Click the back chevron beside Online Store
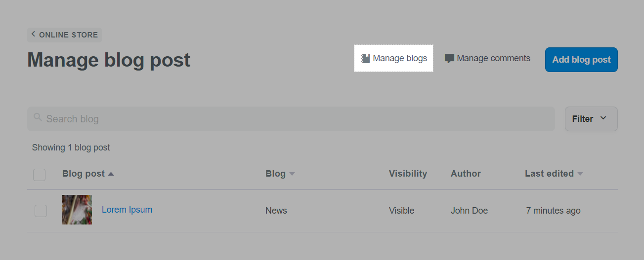 (x=33, y=34)
